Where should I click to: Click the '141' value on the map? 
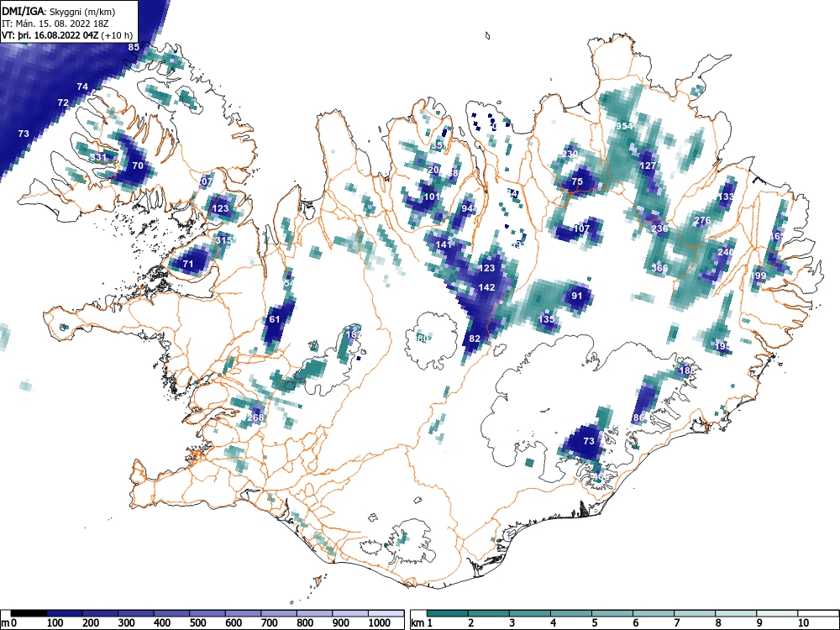[x=444, y=244]
